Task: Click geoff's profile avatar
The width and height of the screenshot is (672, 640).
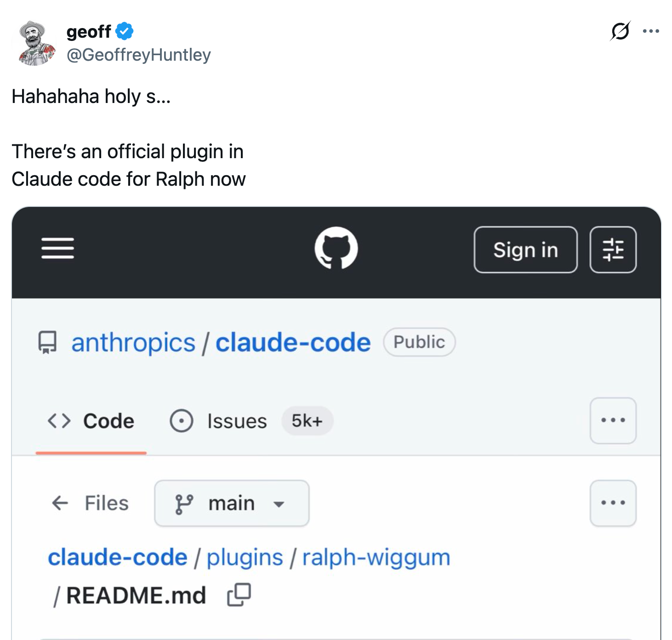Action: tap(34, 44)
